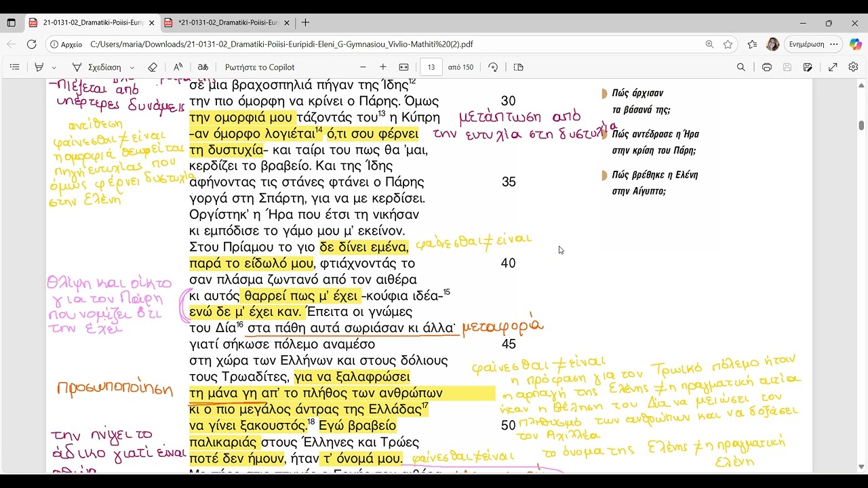Rotate the PDF page
The width and height of the screenshot is (868, 488).
pyautogui.click(x=493, y=67)
